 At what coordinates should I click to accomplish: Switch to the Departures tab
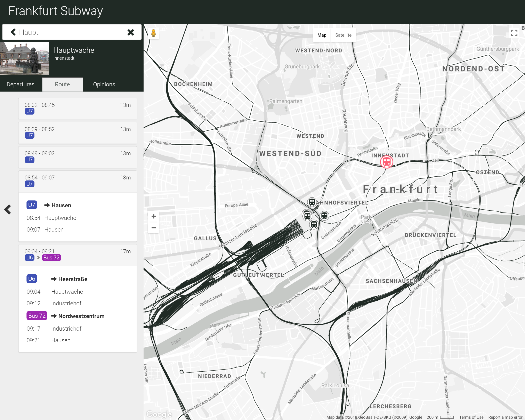pyautogui.click(x=21, y=84)
